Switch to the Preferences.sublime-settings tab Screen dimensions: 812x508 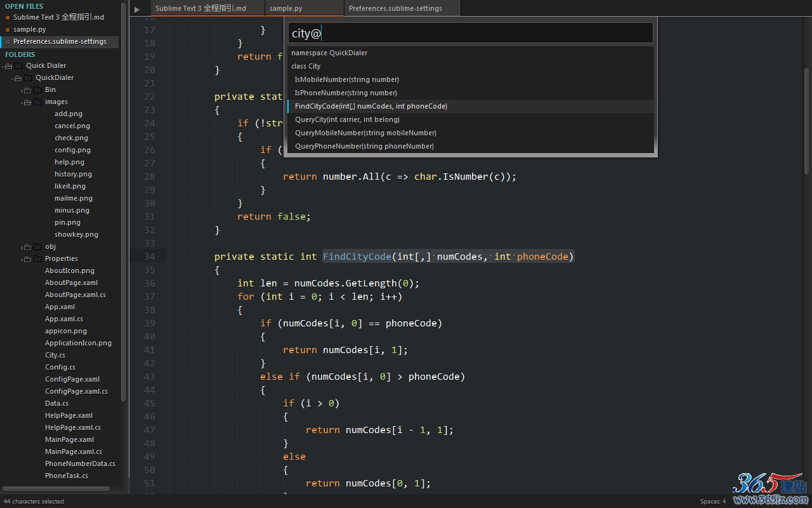402,8
